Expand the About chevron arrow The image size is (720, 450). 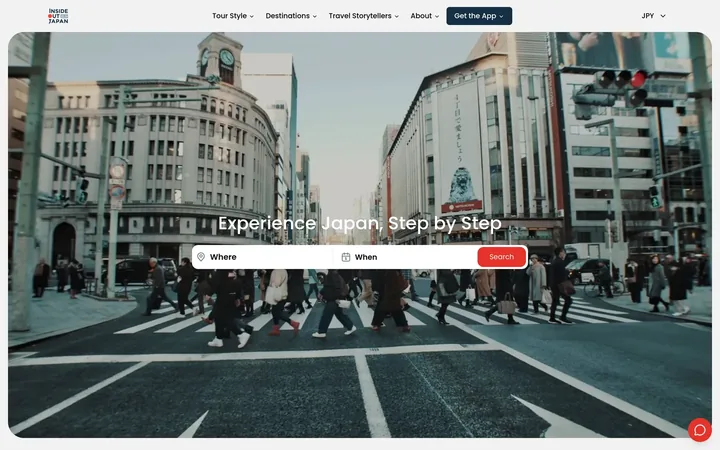(x=437, y=16)
